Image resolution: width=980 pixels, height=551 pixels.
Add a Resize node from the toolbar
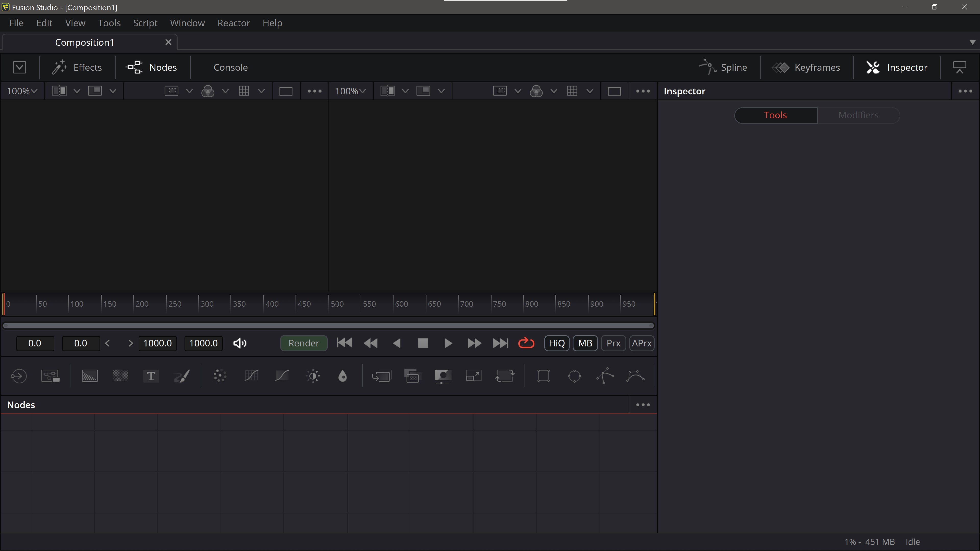(474, 376)
